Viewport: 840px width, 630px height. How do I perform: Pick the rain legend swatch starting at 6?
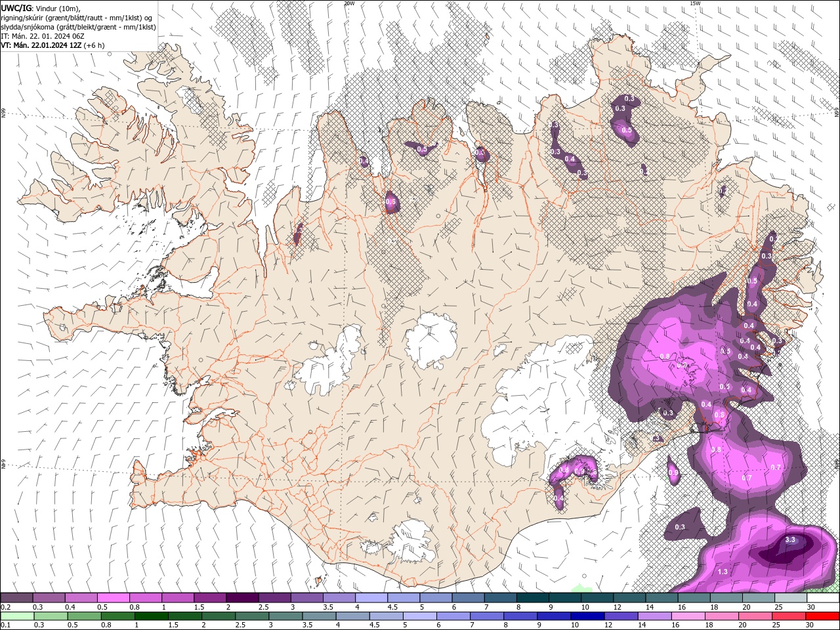453,616
